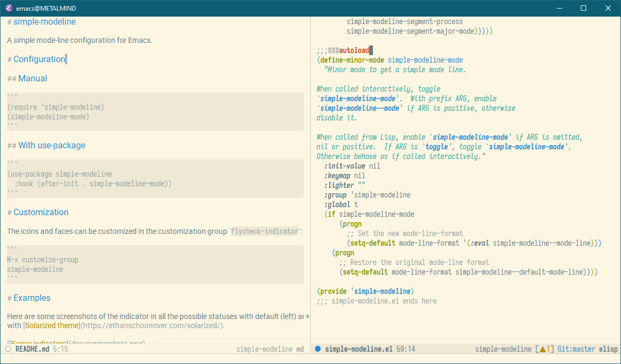Screen dimensions: 621x364
Task: Click the 59:14 cursor position indicator
Action: (x=406, y=349)
